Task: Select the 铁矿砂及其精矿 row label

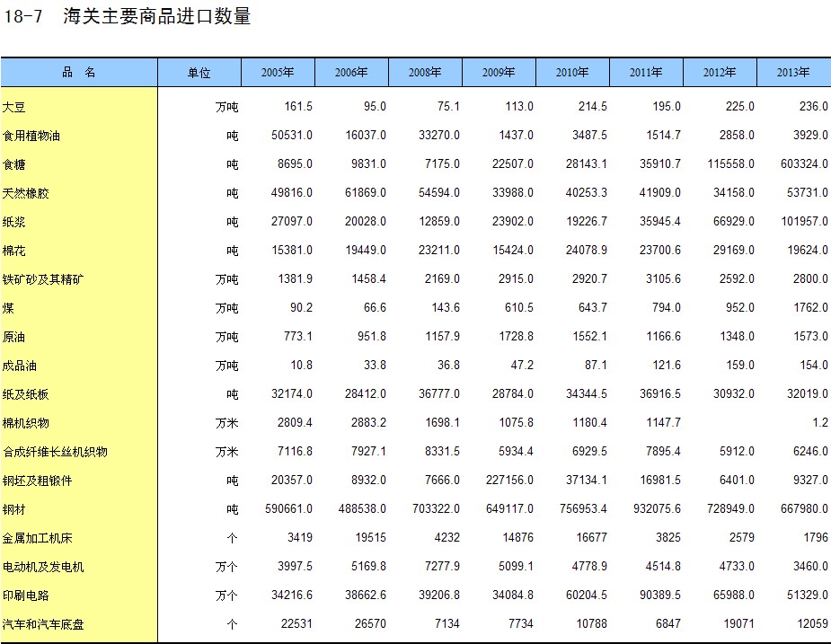Action: pos(43,279)
